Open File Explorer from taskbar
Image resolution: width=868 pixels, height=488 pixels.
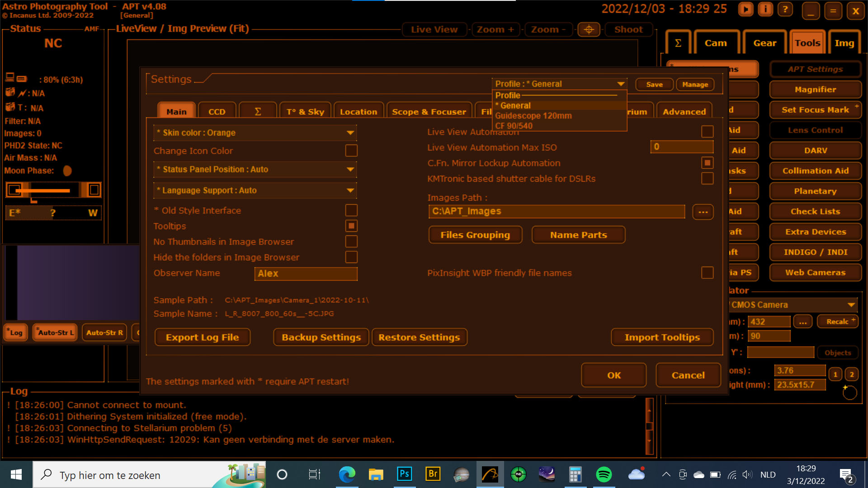[x=376, y=474]
